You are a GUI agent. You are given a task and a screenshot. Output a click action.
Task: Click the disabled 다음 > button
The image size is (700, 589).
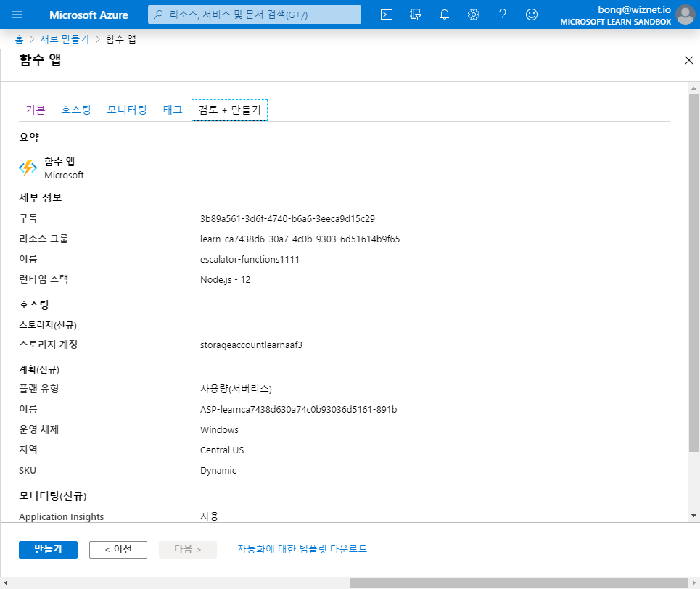pyautogui.click(x=188, y=549)
